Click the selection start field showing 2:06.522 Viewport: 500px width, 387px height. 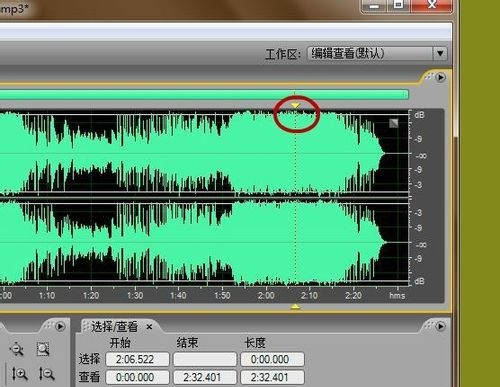138,359
